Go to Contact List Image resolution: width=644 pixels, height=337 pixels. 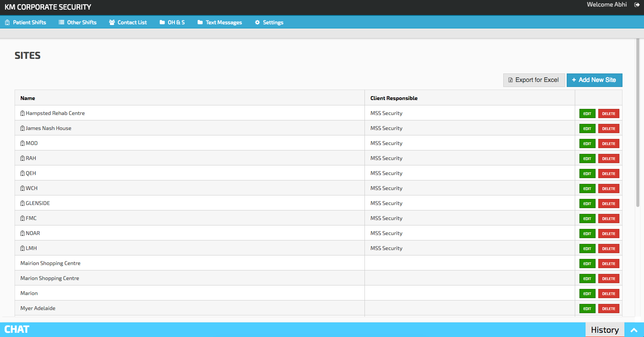[128, 22]
